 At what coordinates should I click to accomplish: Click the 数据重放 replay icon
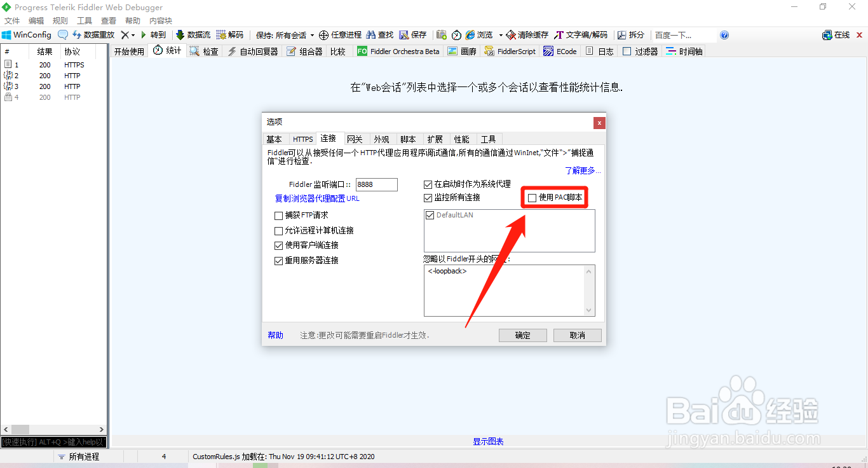(77, 35)
